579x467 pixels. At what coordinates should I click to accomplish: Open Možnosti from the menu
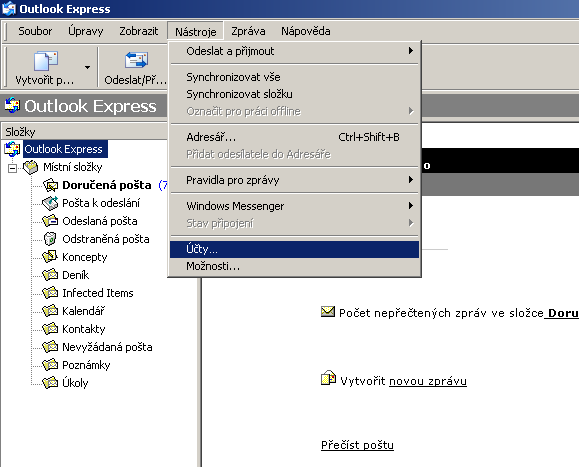pos(294,266)
